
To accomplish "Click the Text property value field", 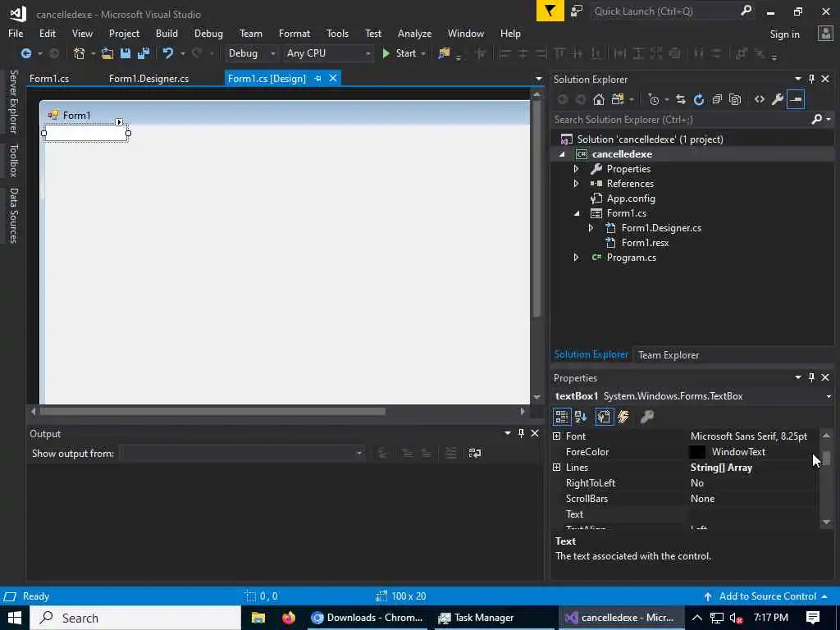I will pos(752,514).
